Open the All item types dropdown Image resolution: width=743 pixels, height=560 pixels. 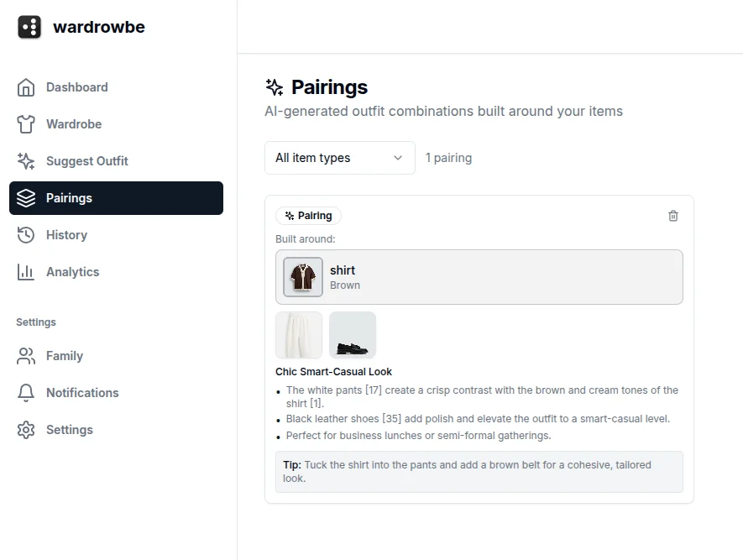pyautogui.click(x=339, y=158)
